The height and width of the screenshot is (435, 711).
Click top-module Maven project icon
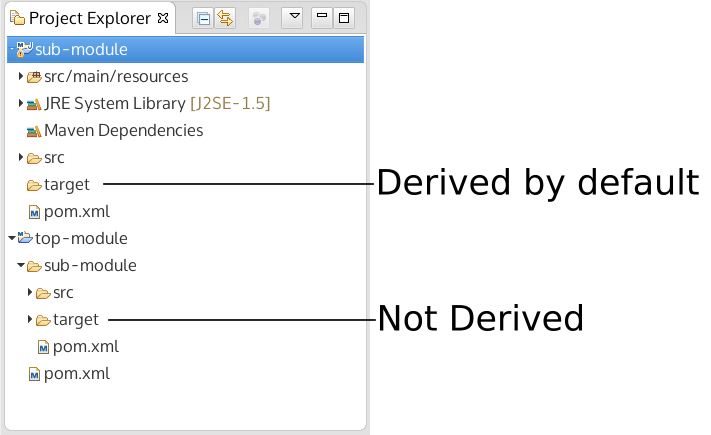25,238
